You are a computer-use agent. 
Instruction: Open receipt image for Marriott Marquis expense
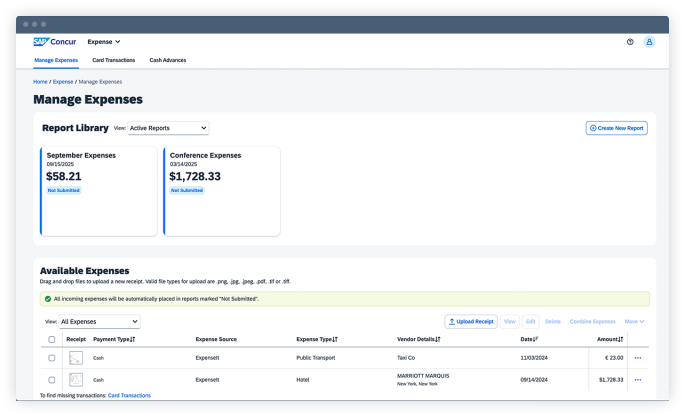tap(76, 380)
